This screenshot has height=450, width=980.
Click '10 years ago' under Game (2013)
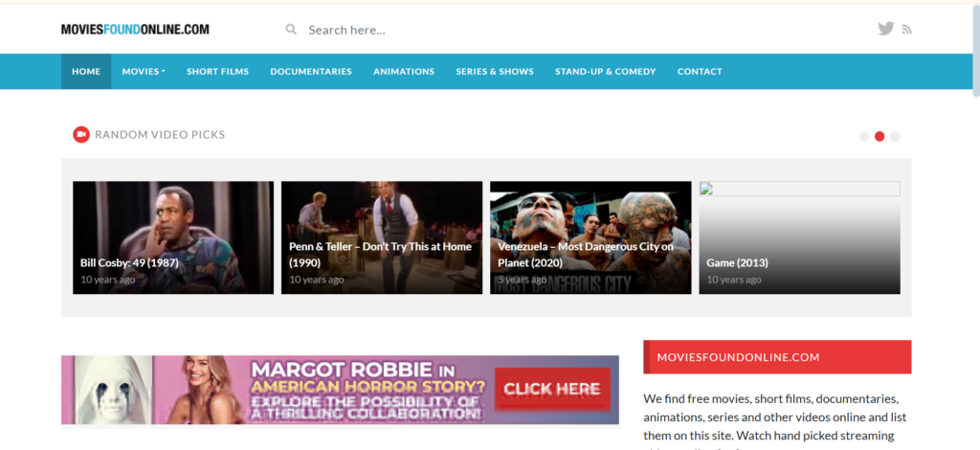pyautogui.click(x=734, y=280)
